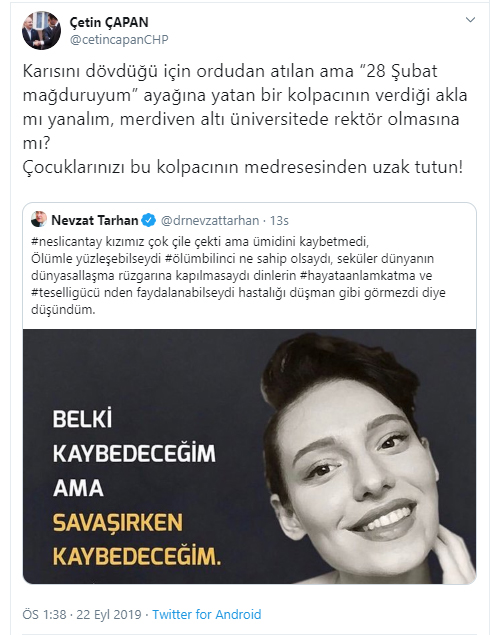This screenshot has height=635, width=490.
Task: Open Çetin ÇAPAN display name link
Action: click(x=109, y=22)
